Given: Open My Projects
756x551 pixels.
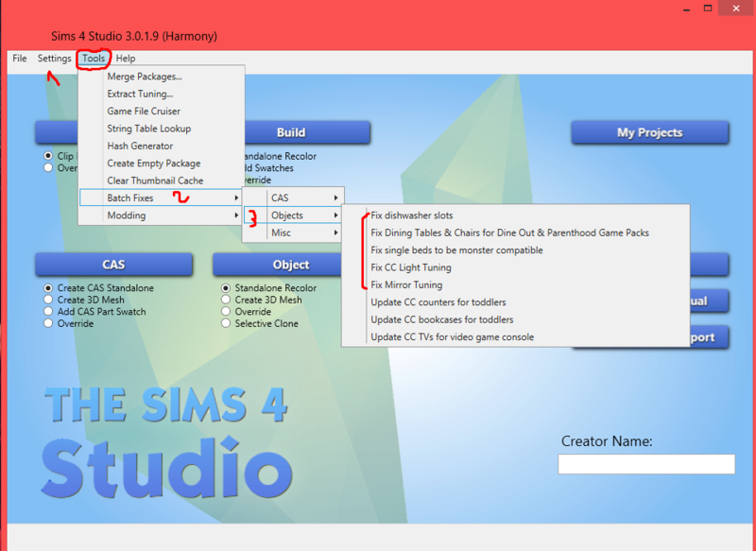Looking at the screenshot, I should [x=650, y=132].
